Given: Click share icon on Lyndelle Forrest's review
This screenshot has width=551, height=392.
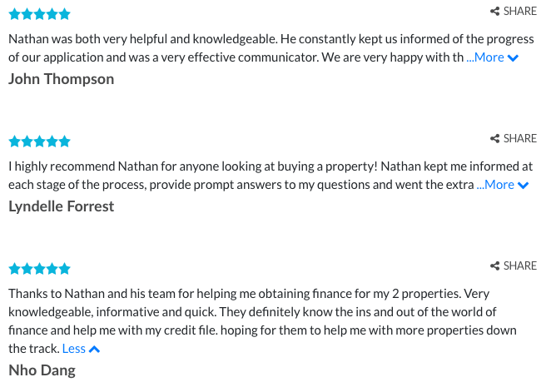Looking at the screenshot, I should (494, 139).
